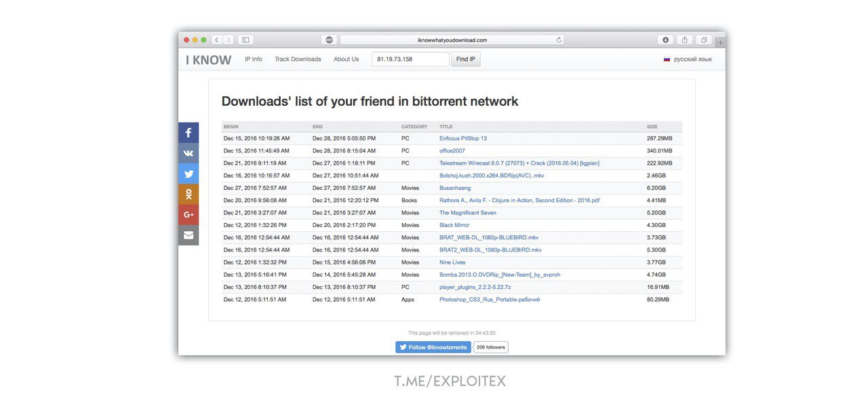This screenshot has width=868, height=396.
Task: Click the IP address input field
Action: click(410, 60)
